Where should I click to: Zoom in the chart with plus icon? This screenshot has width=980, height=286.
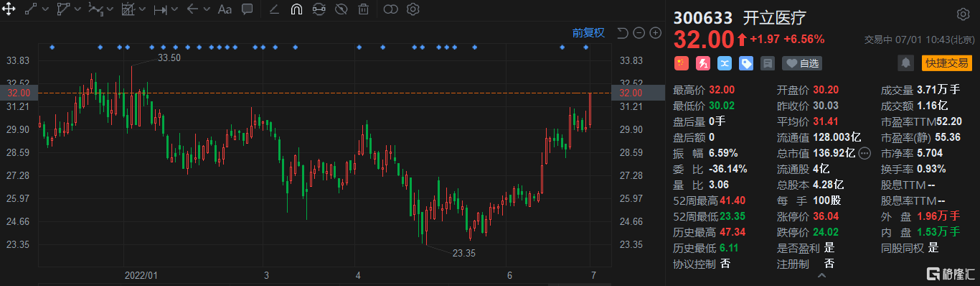(x=656, y=32)
